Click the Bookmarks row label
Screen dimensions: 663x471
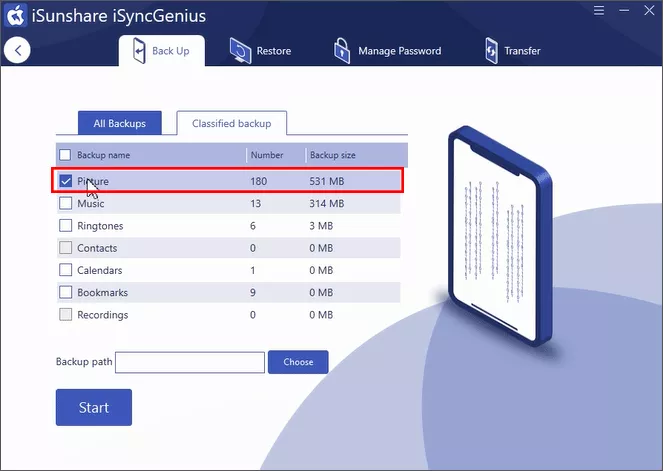[103, 293]
